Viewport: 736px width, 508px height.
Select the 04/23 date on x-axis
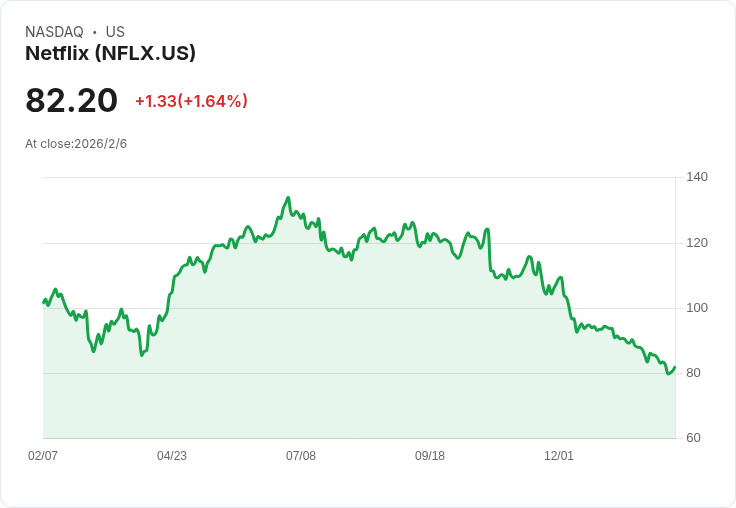pos(172,455)
